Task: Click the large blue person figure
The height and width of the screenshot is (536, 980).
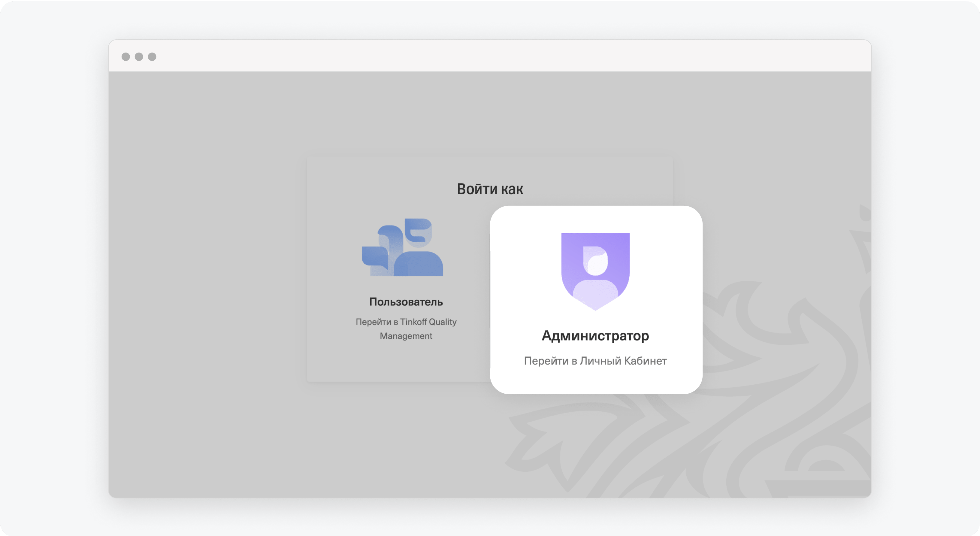Action: (419, 264)
